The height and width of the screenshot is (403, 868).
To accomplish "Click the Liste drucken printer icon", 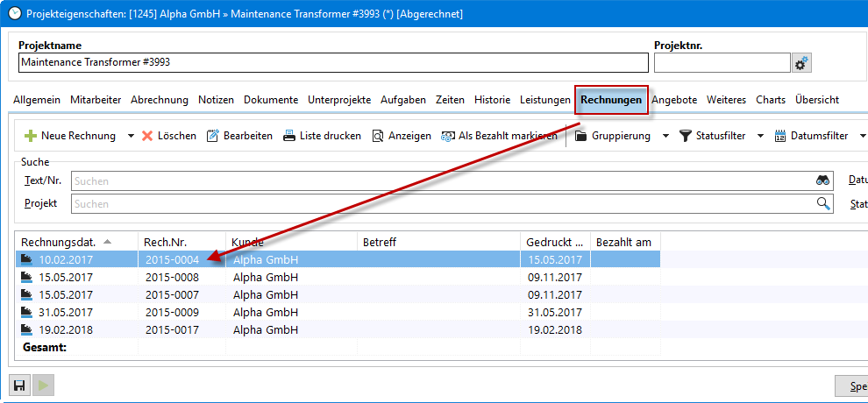I will 289,136.
